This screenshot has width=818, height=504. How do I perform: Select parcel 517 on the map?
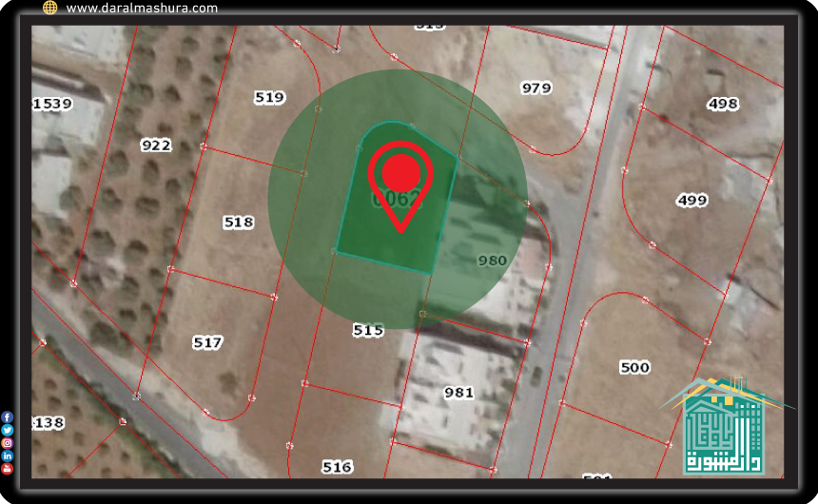pos(207,342)
